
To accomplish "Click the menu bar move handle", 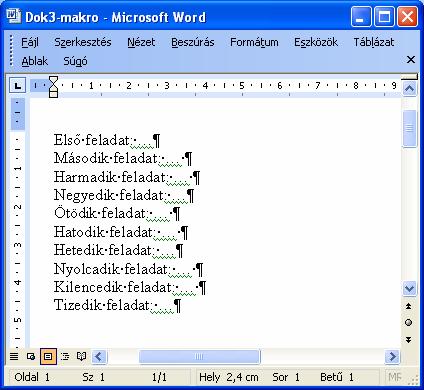I will 11,51.
